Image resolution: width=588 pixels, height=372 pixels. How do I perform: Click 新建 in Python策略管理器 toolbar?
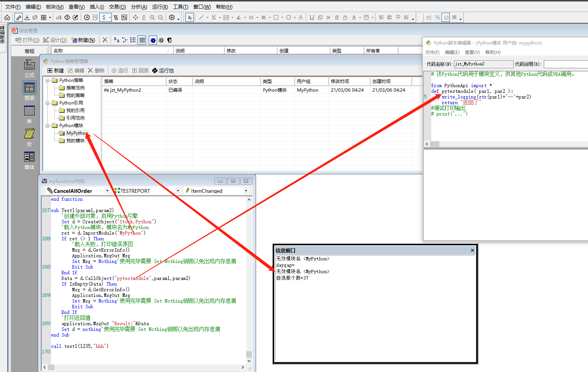click(x=56, y=71)
